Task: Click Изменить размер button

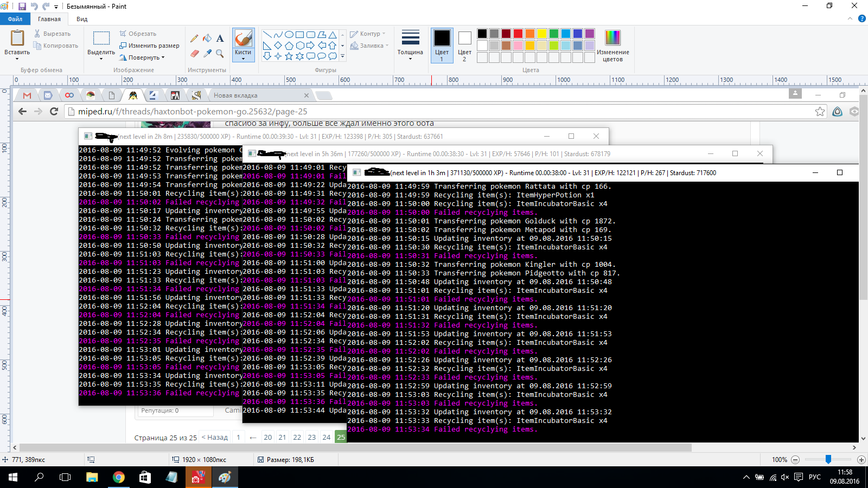Action: [149, 46]
